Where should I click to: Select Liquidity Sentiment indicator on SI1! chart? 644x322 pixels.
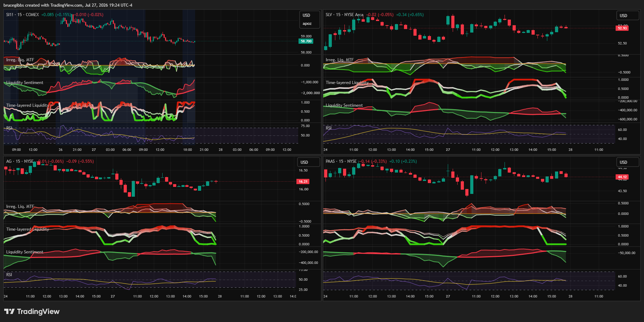[25, 83]
